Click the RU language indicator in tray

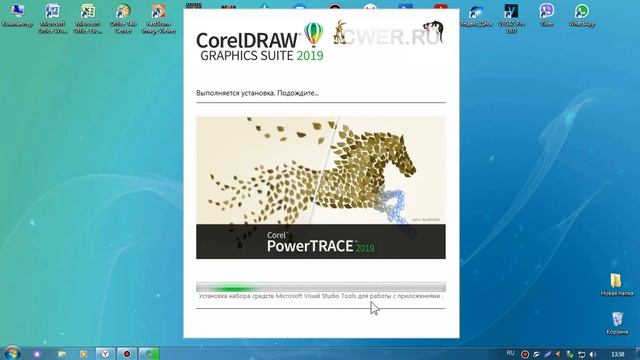511,353
